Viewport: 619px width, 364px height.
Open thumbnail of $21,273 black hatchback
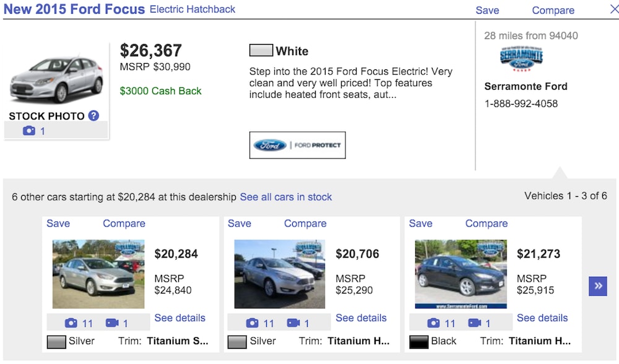tap(461, 274)
